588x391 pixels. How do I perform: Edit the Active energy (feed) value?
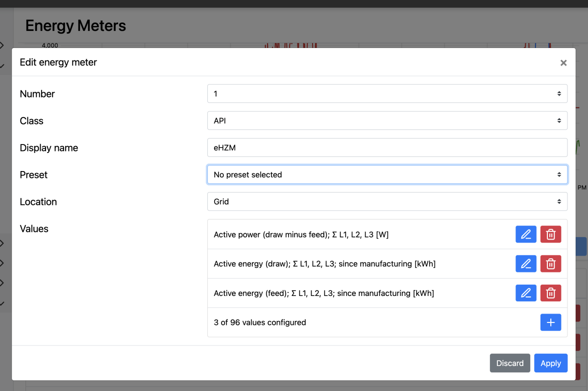(526, 293)
